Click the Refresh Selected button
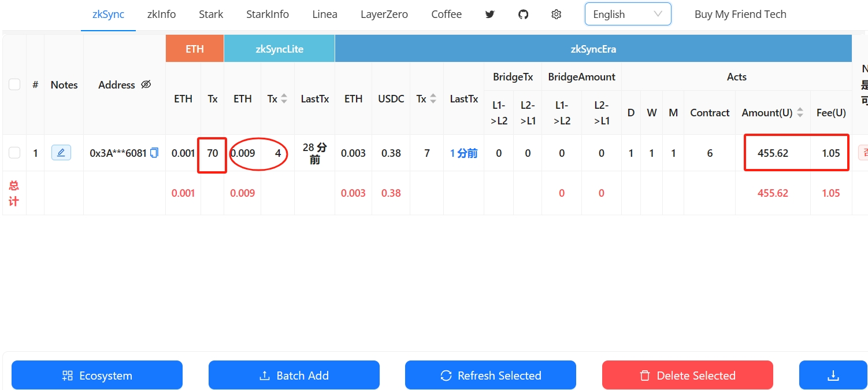Image resolution: width=868 pixels, height=390 pixels. click(x=490, y=376)
